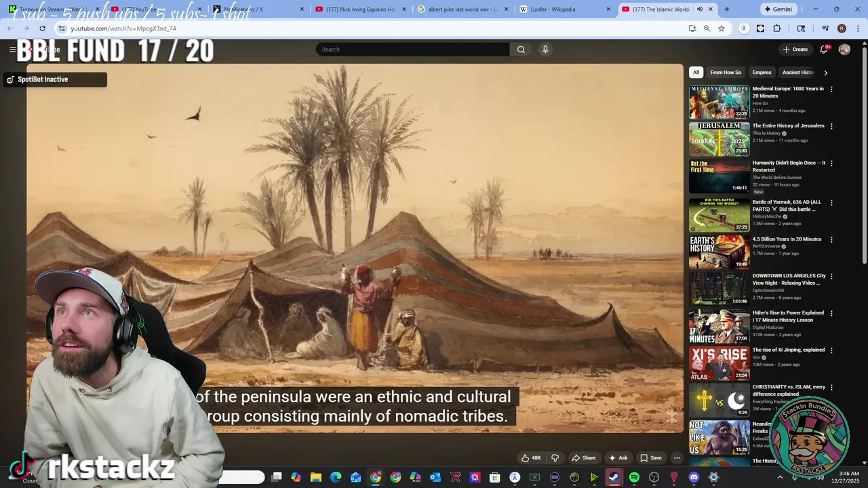
Task: Open options for rise of Xi Jinping video
Action: [x=831, y=350]
